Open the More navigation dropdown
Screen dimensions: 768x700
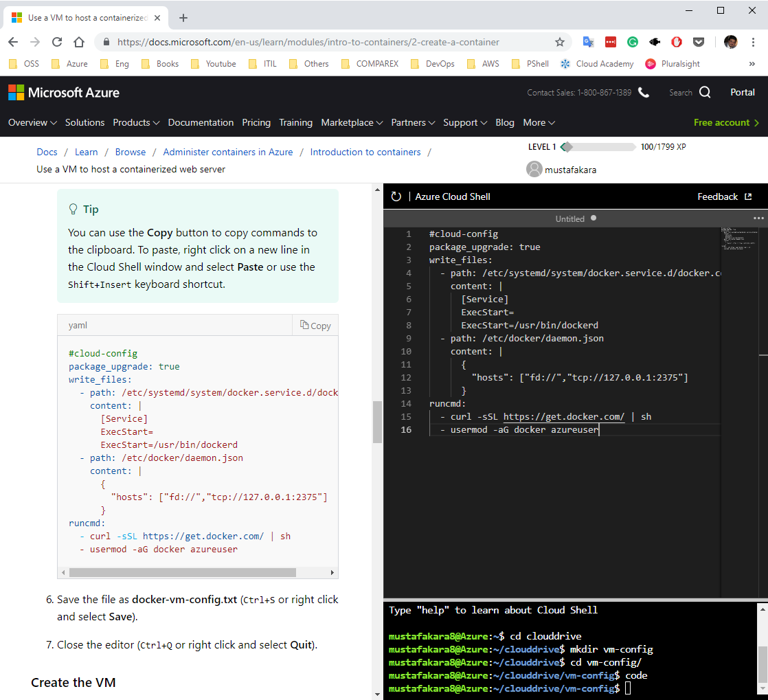[x=539, y=122]
